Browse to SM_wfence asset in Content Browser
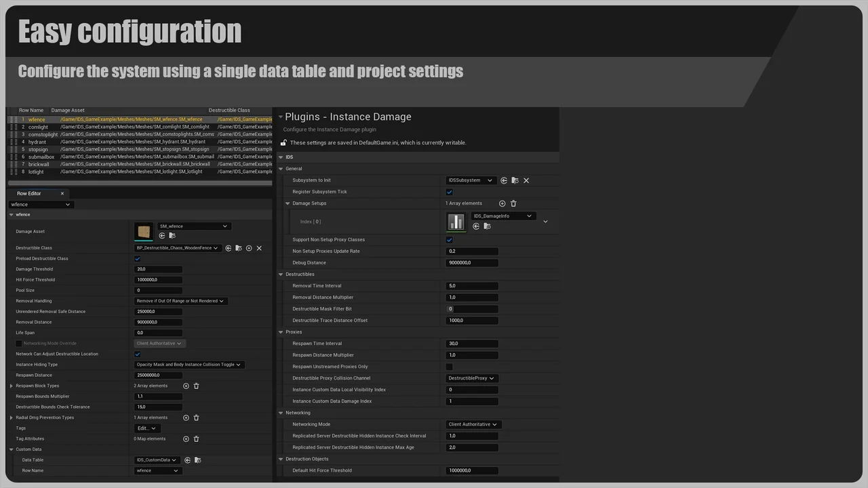This screenshot has width=868, height=488. [172, 235]
